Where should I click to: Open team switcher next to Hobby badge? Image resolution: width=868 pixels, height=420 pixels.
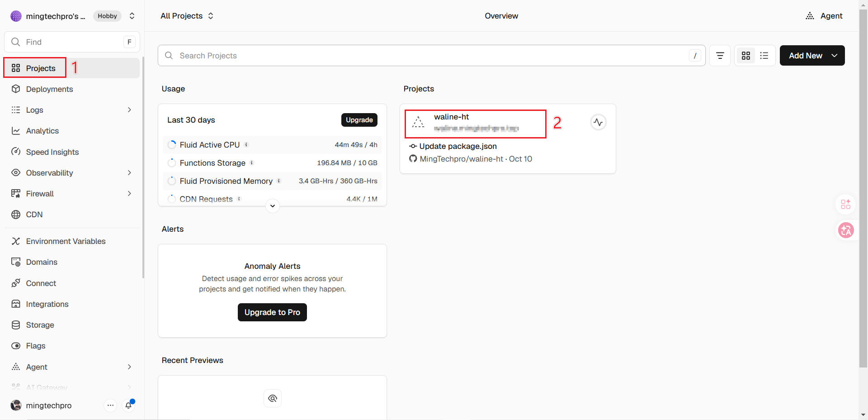[132, 16]
